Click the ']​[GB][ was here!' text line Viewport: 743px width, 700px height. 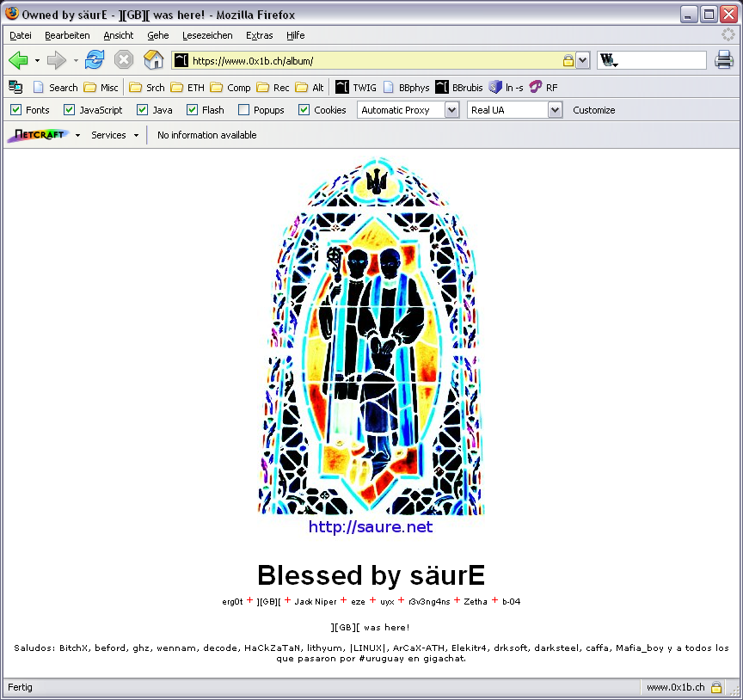coord(370,627)
